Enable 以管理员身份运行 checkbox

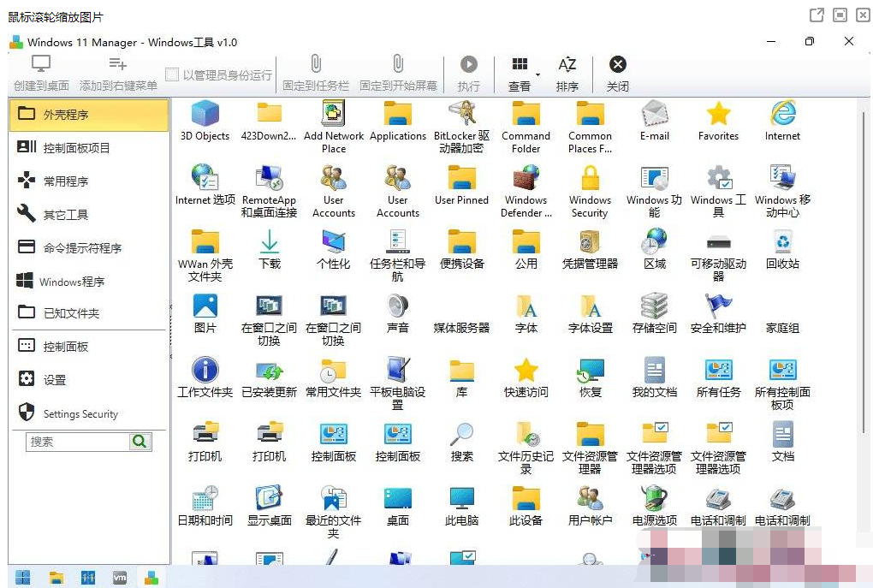pos(173,74)
